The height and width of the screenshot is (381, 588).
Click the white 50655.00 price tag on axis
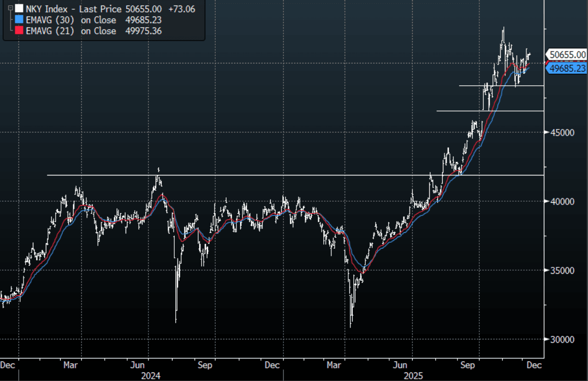568,55
